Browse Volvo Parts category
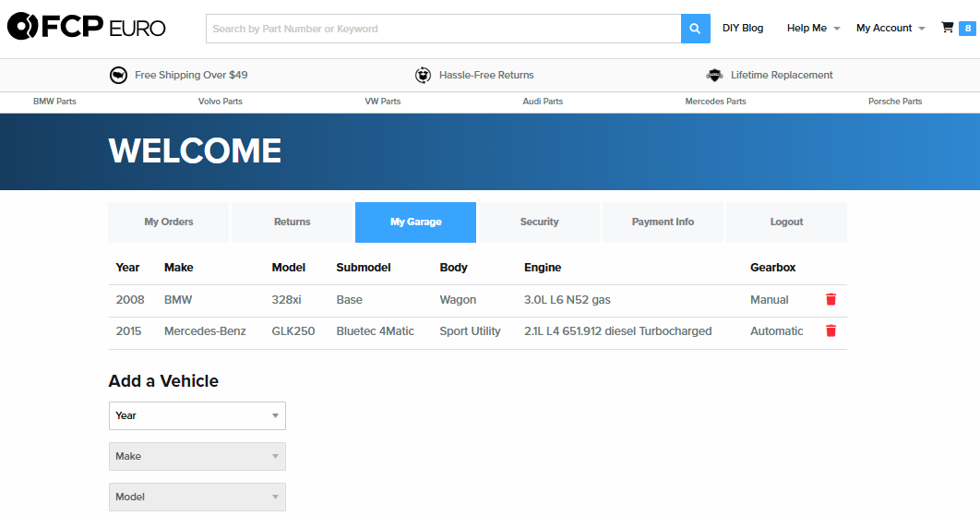980x516 pixels. (220, 102)
